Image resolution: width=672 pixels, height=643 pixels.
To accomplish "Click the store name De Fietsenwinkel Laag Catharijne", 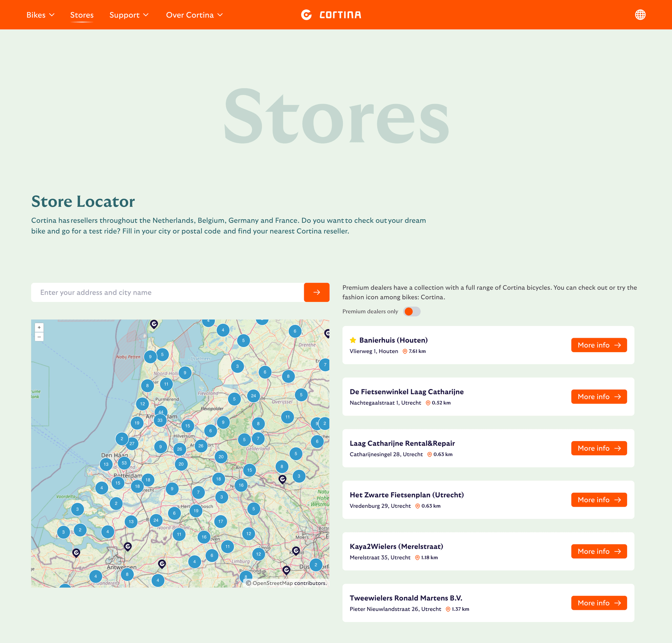I will (407, 392).
